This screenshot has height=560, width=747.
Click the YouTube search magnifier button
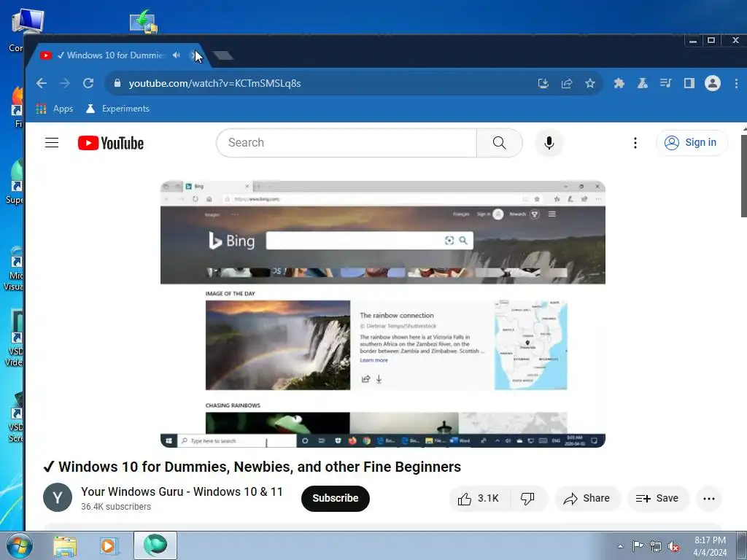tap(499, 142)
